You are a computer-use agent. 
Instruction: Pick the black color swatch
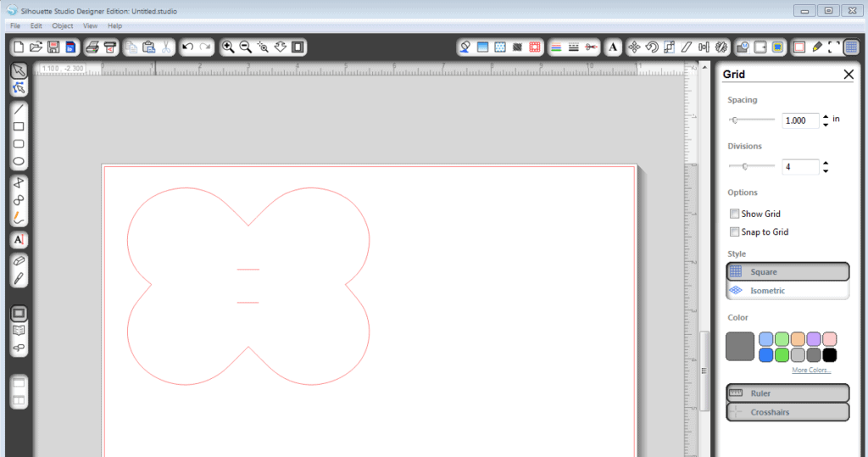[x=830, y=355]
